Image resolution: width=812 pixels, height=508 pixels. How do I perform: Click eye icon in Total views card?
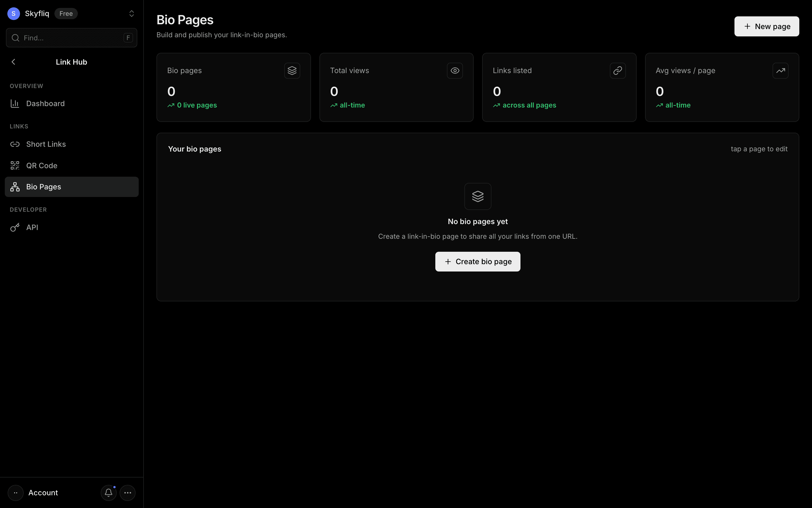[x=455, y=71]
